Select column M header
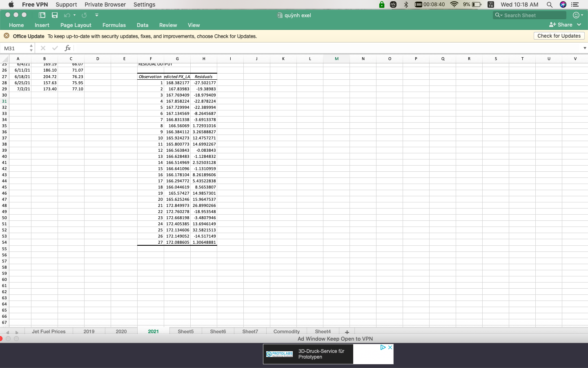Viewport: 588px width, 368px height. click(x=336, y=59)
